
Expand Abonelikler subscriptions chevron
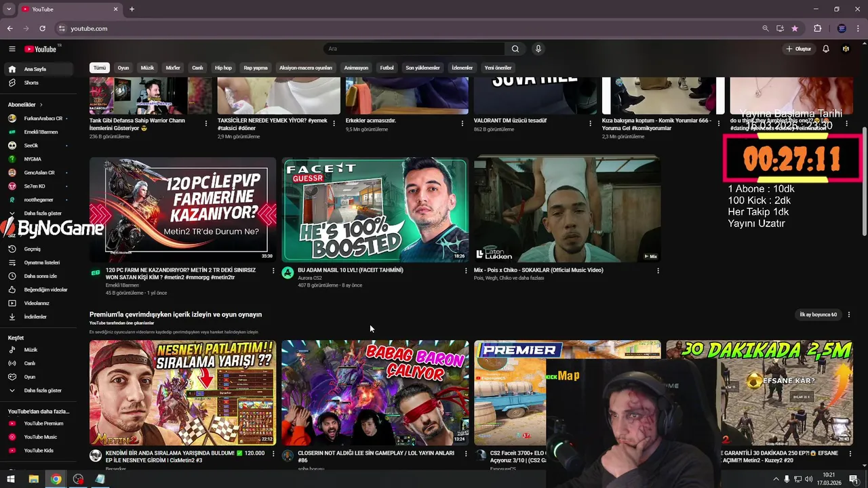point(41,105)
